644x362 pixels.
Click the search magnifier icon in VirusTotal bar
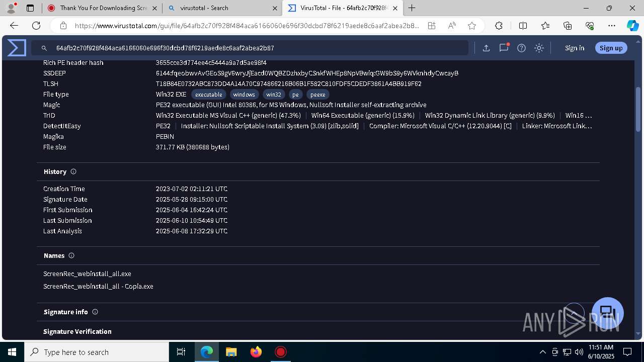tap(44, 48)
